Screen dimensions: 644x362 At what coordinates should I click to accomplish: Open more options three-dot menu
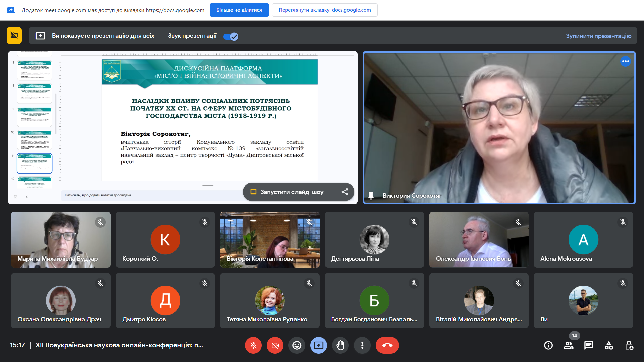[x=362, y=345]
